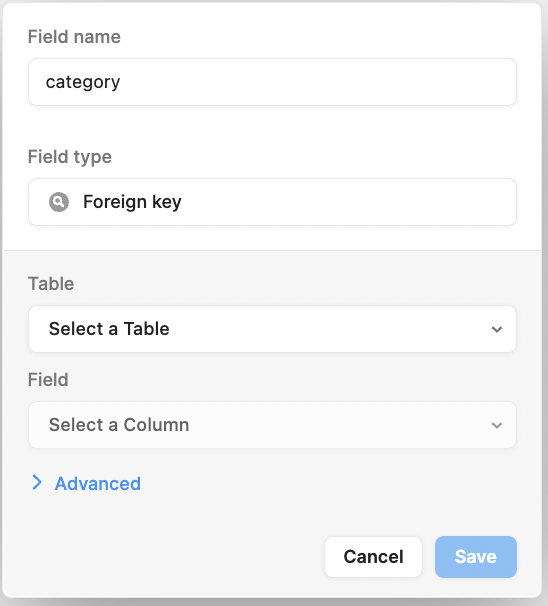The width and height of the screenshot is (548, 606).
Task: Click the Select a Column placeholder text
Action: 119,425
